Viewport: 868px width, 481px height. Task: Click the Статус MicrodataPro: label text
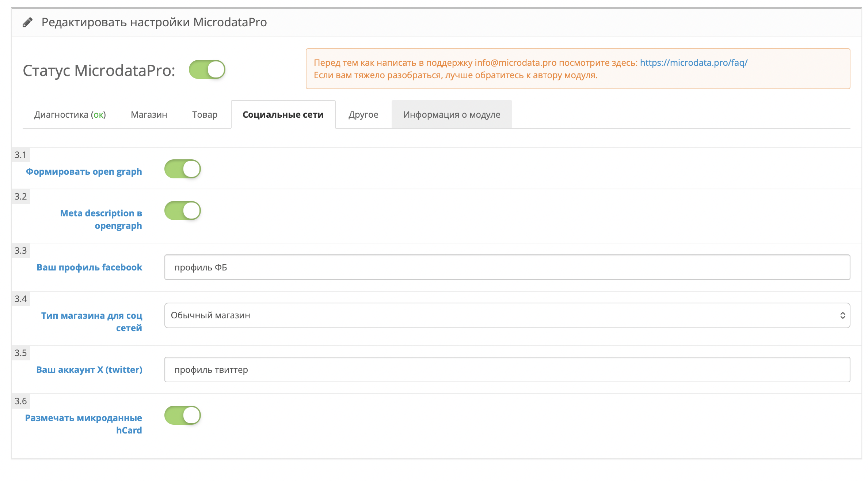click(99, 70)
